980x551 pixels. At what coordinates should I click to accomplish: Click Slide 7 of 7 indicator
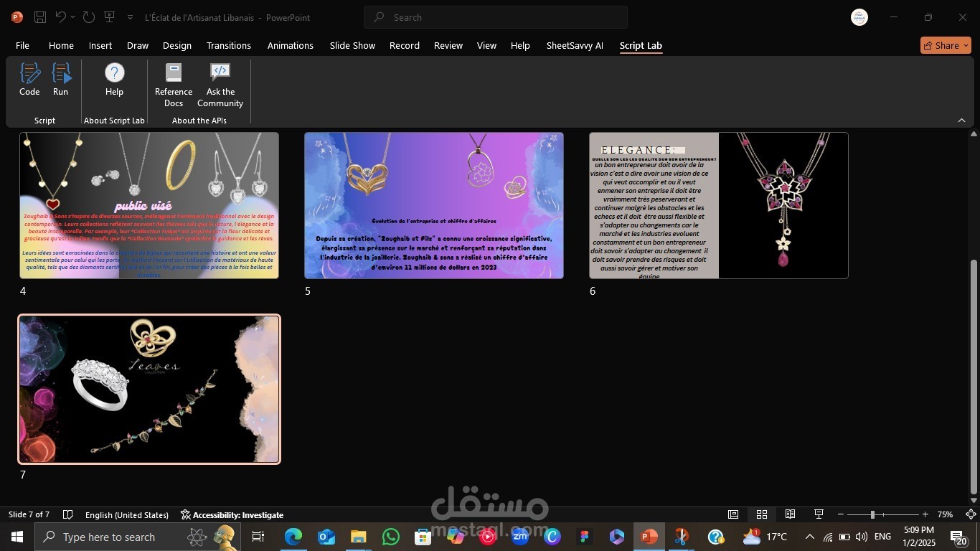point(29,514)
